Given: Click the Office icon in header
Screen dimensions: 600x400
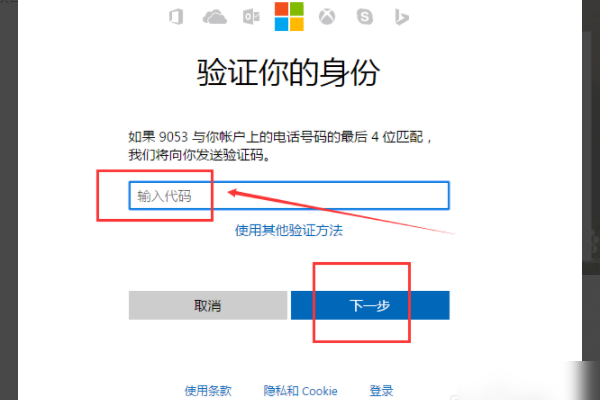Looking at the screenshot, I should [176, 17].
